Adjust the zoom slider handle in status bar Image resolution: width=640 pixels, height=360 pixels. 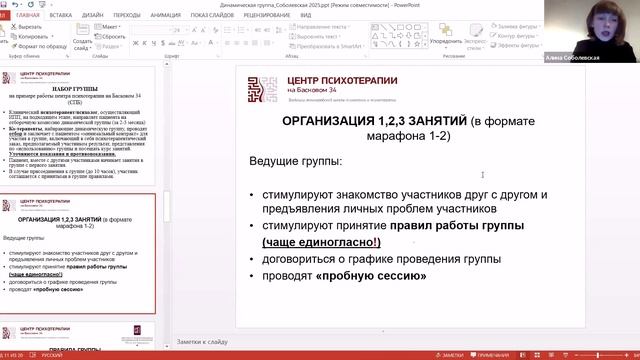[598, 355]
